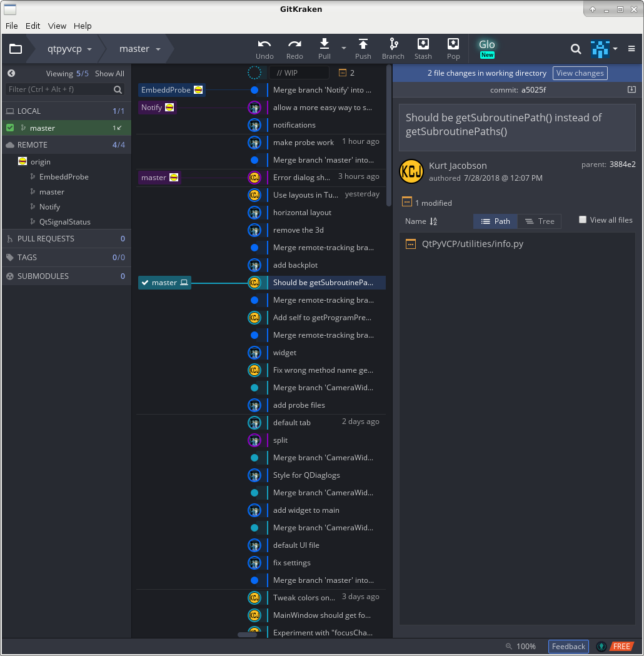Push commits with the Push icon

(x=363, y=44)
